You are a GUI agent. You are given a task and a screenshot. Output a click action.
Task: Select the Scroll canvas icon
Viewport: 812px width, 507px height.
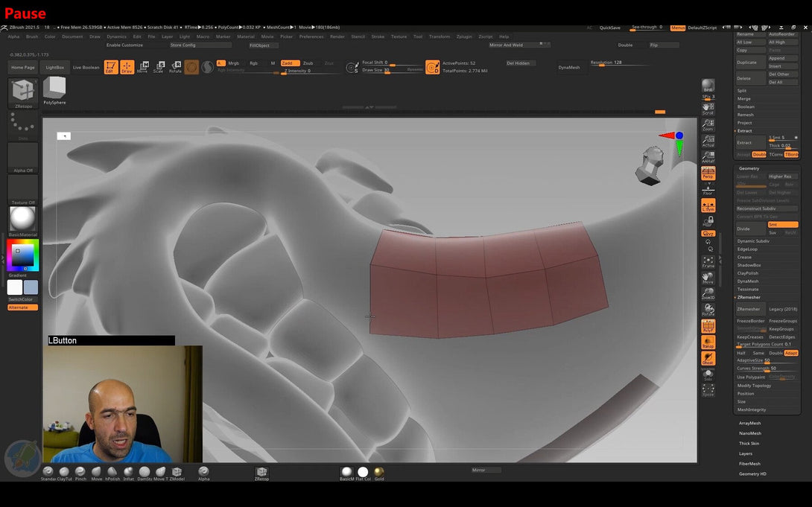(x=708, y=109)
